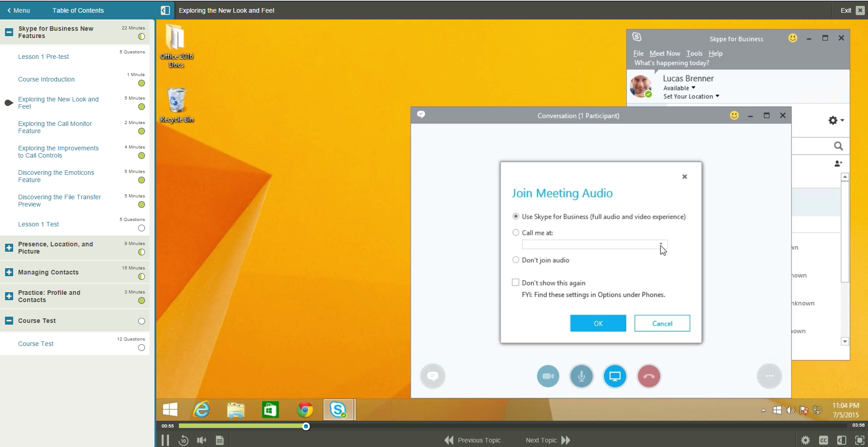Open the Available status dropdown
Viewport: 868px width, 447px height.
pos(679,88)
